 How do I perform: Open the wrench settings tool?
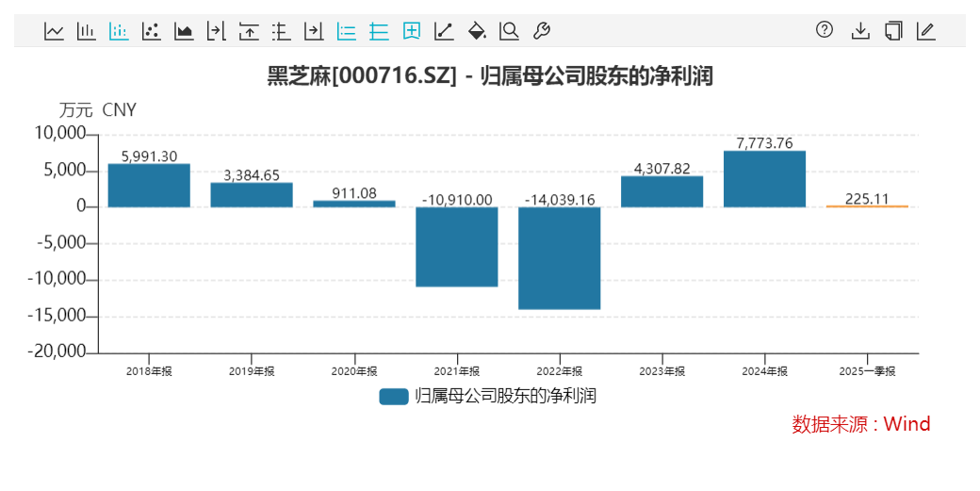coord(542,30)
